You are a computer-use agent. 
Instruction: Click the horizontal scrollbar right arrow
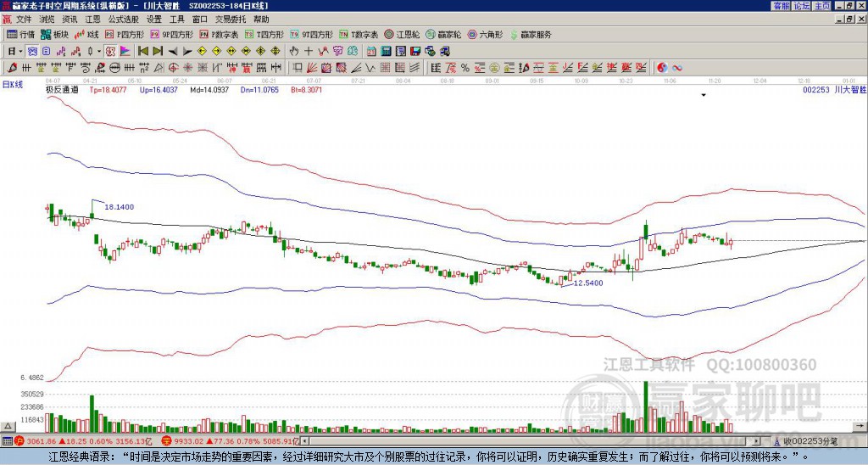pyautogui.click(x=757, y=441)
